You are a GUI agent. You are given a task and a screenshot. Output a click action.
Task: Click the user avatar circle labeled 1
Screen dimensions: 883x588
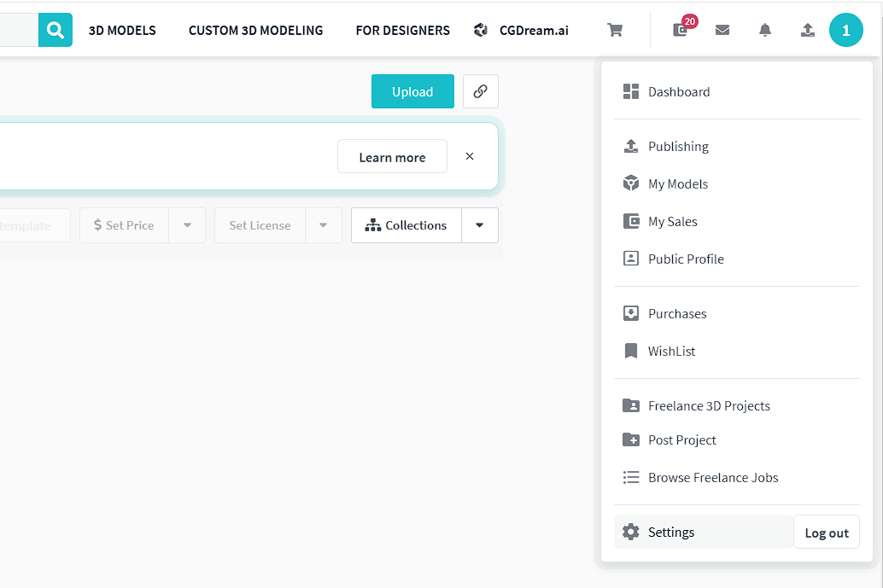pos(845,30)
